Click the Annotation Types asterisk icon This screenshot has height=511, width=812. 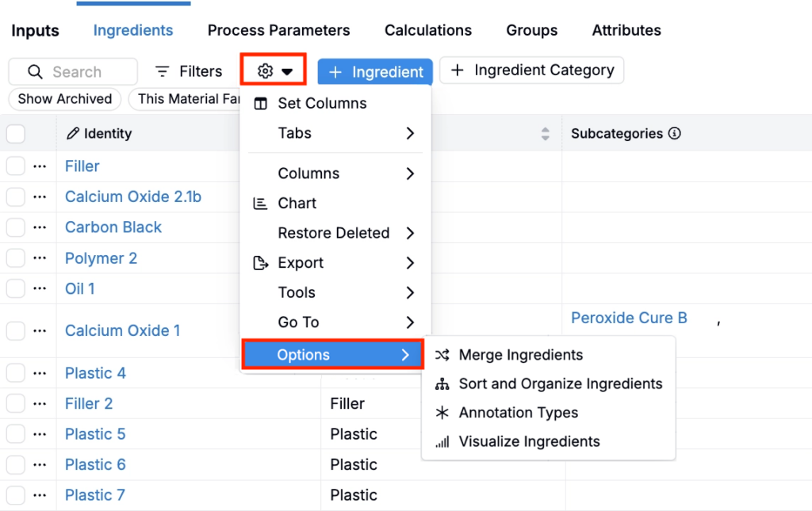(x=442, y=413)
